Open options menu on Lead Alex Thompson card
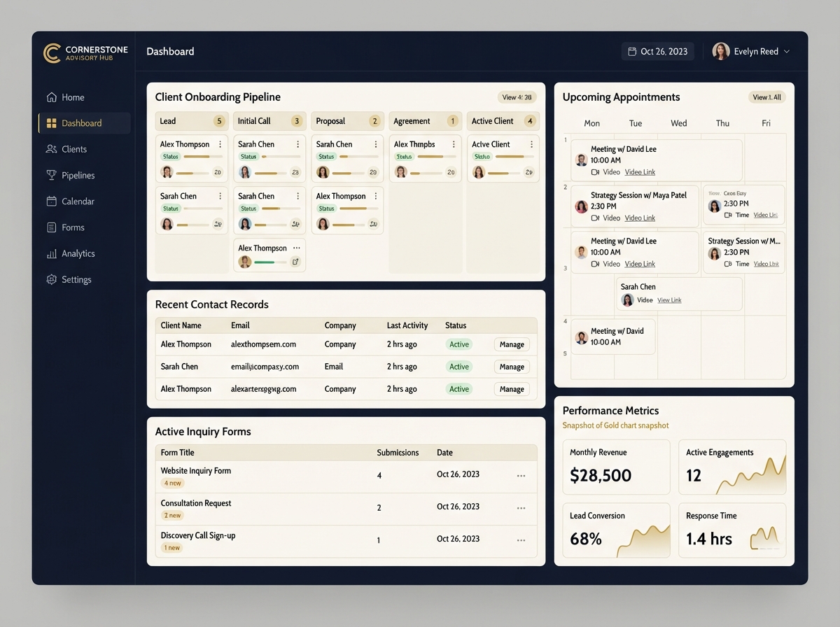The image size is (840, 627). click(220, 144)
